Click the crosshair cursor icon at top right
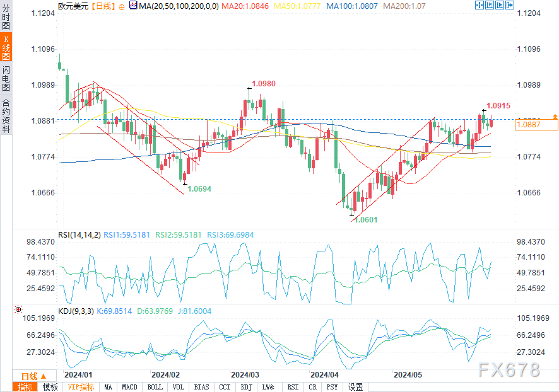Image resolution: width=559 pixels, height=392 pixels. click(x=480, y=5)
